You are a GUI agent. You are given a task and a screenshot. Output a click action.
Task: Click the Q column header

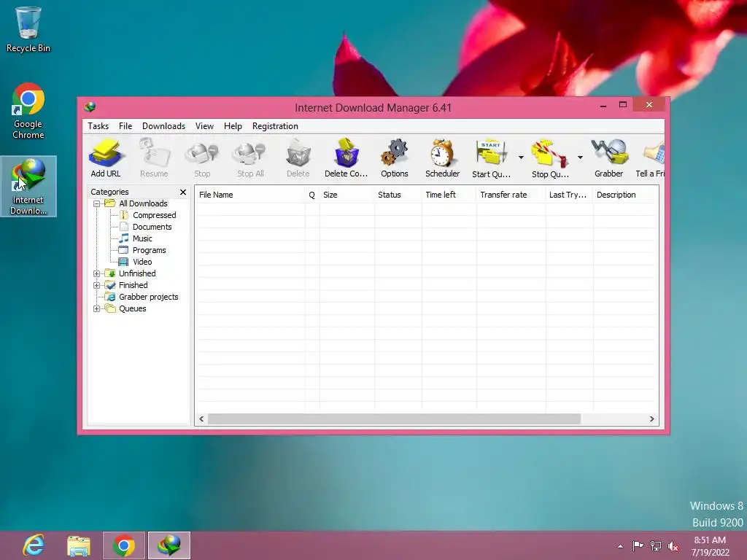tap(312, 195)
